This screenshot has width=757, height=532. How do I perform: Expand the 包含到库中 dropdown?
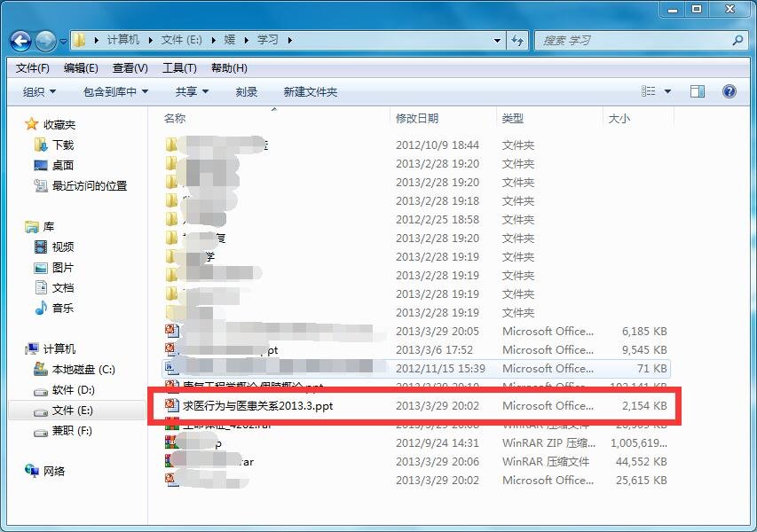click(115, 91)
